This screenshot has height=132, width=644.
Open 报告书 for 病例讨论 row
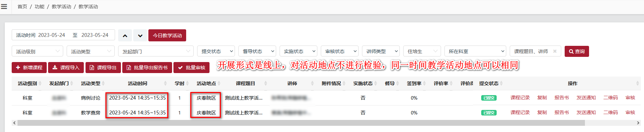562,98
